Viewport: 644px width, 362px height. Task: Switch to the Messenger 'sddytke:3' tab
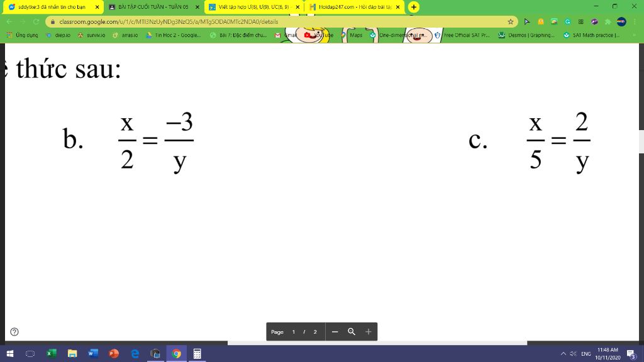click(52, 7)
